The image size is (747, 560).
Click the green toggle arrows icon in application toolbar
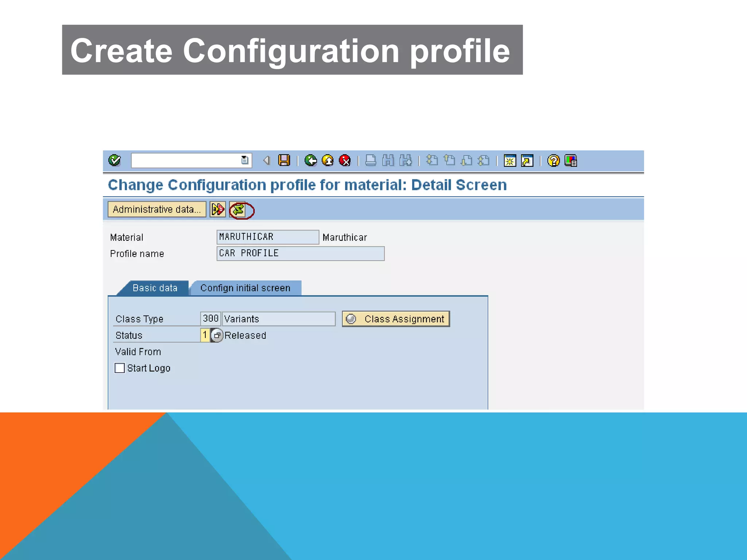click(238, 210)
